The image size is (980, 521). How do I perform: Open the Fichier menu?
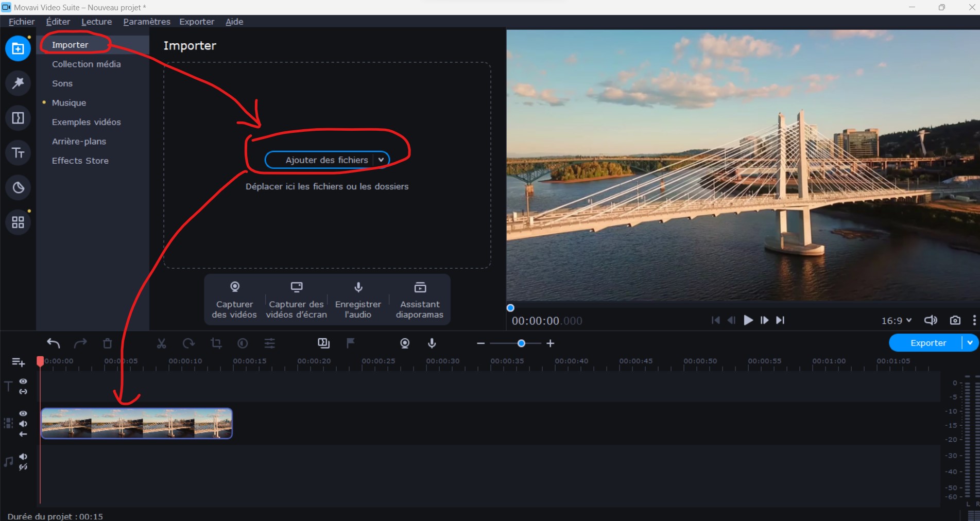point(22,22)
